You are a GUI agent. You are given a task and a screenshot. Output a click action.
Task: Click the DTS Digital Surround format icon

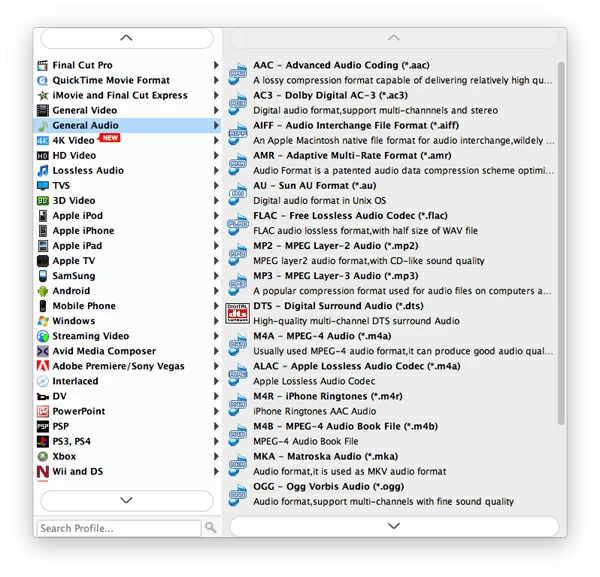point(238,313)
